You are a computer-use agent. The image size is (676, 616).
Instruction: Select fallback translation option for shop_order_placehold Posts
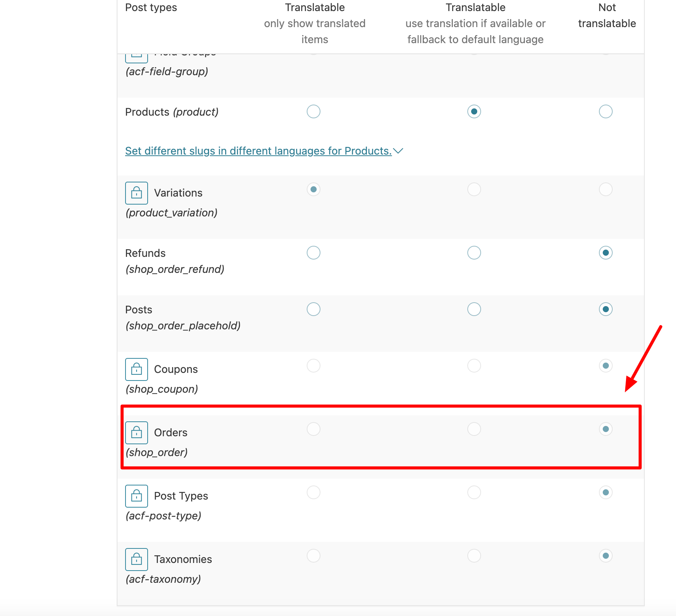coord(474,309)
